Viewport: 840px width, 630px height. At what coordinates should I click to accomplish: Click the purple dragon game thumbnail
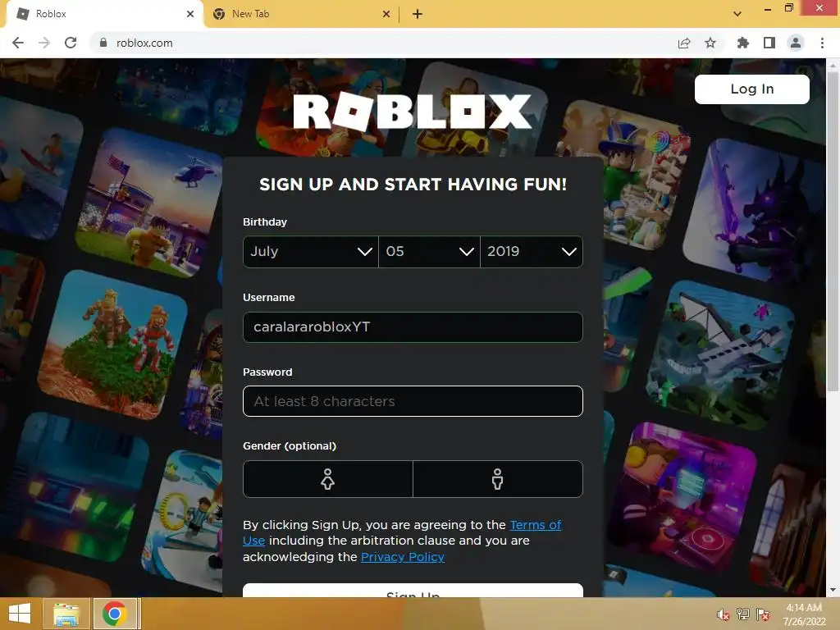(756, 212)
